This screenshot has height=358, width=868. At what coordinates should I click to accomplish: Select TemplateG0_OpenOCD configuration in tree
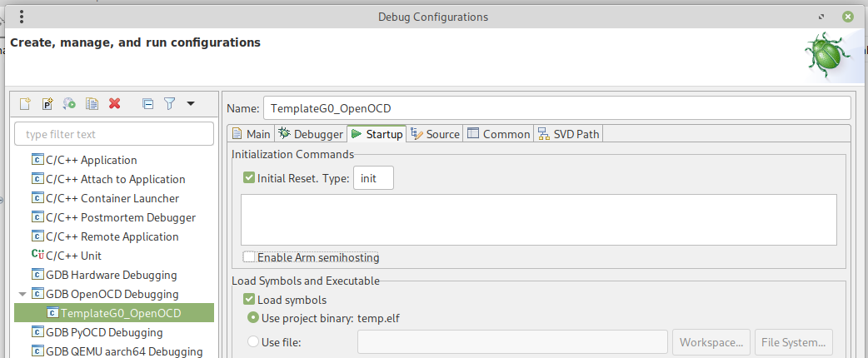(120, 313)
